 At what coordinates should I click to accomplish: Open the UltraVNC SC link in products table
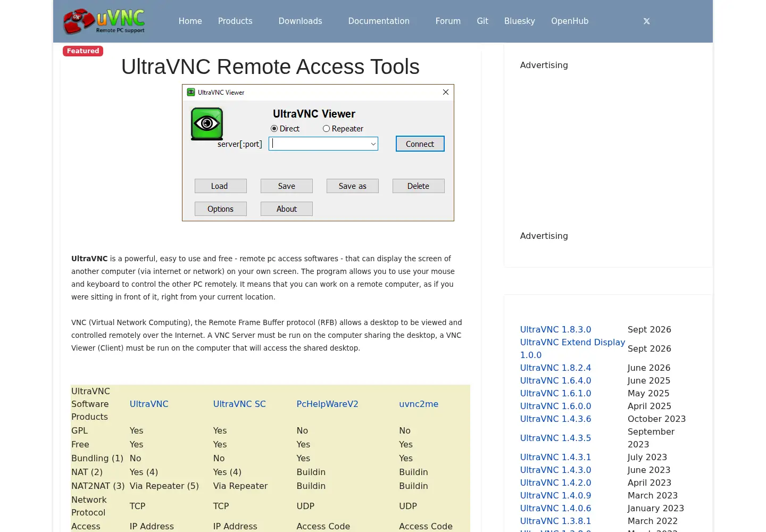[239, 404]
